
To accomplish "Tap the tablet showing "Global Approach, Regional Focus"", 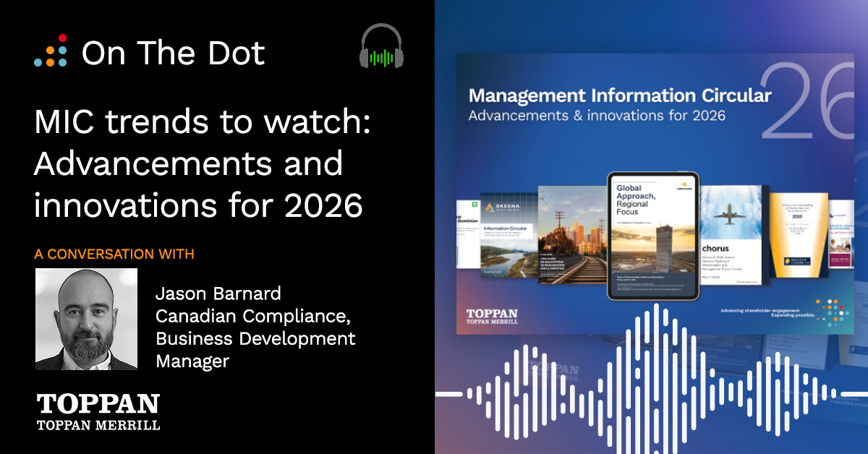I will coord(654,236).
